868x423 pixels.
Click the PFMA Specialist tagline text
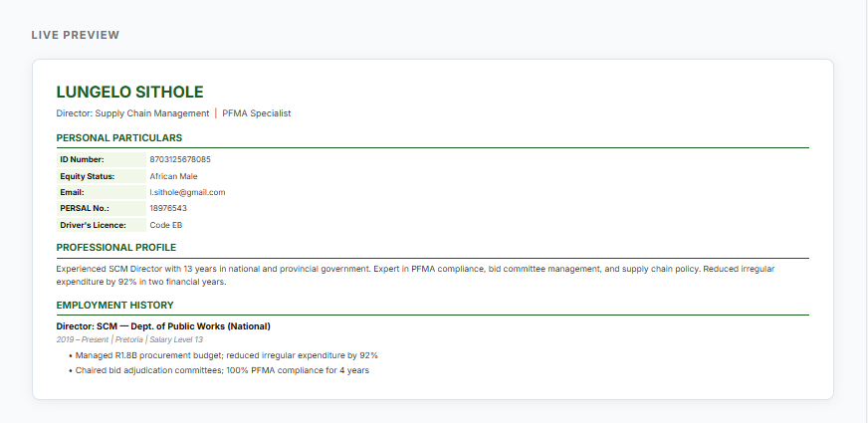[x=257, y=113]
